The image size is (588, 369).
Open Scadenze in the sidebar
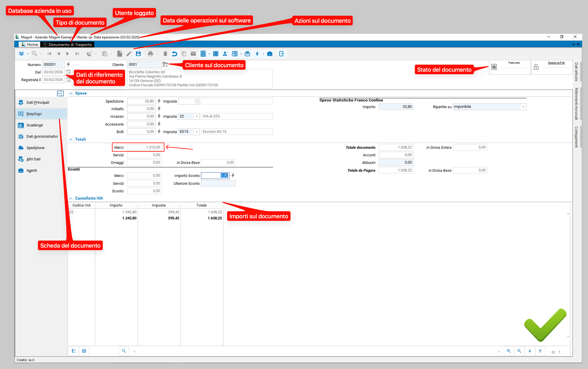(x=41, y=125)
